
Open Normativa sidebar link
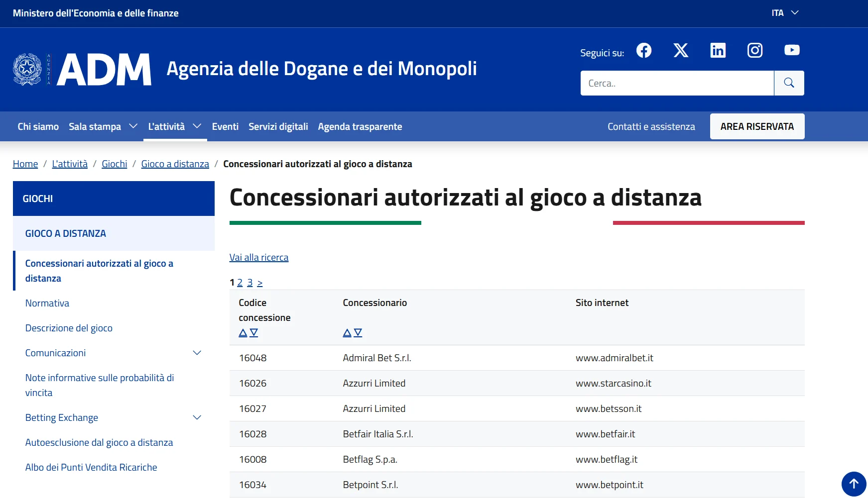click(x=47, y=303)
